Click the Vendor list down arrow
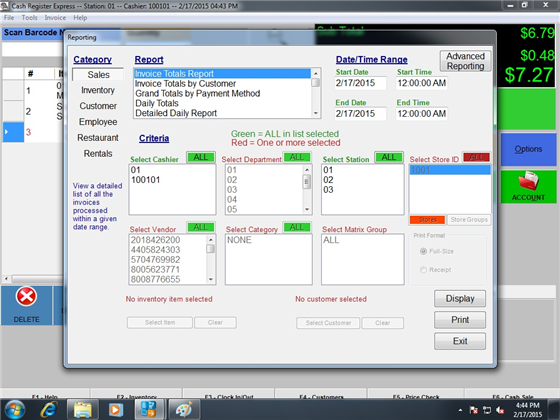The image size is (560, 420). [x=210, y=279]
